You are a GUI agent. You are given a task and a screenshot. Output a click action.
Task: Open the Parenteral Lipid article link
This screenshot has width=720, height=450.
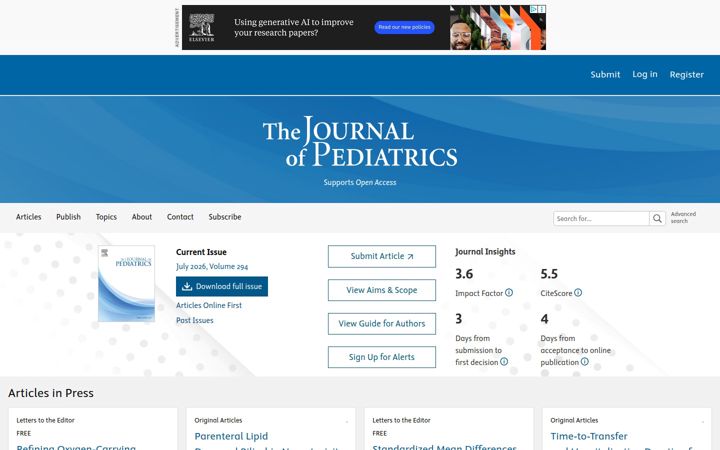pos(231,436)
